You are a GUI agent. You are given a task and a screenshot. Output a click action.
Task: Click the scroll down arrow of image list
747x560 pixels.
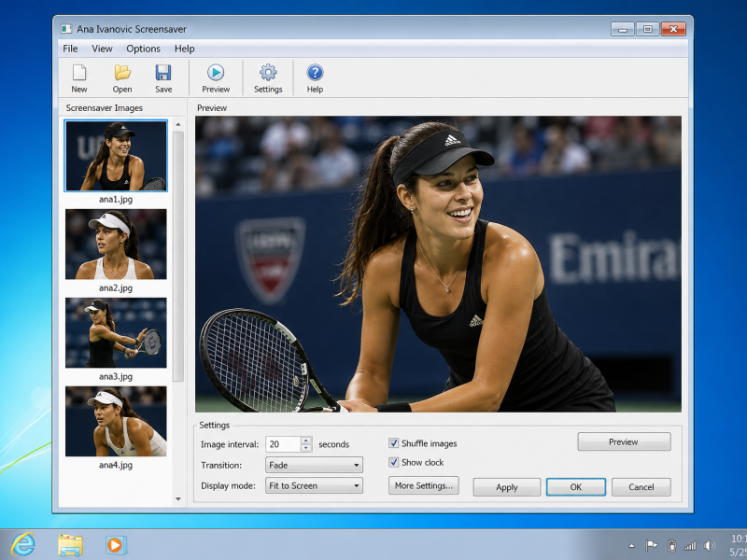tap(178, 499)
